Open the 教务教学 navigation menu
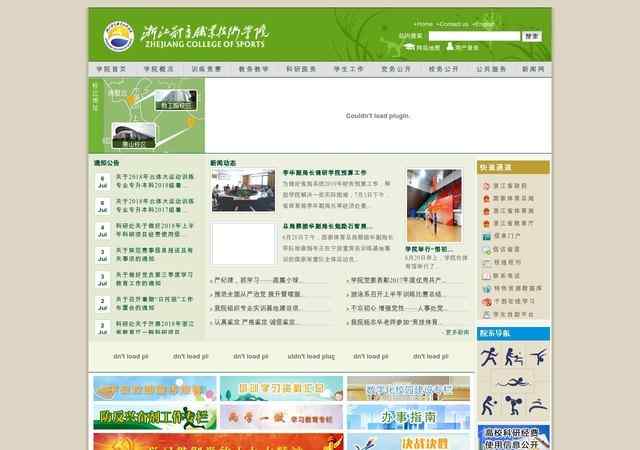Viewport: 640px width, 450px height. point(253,69)
